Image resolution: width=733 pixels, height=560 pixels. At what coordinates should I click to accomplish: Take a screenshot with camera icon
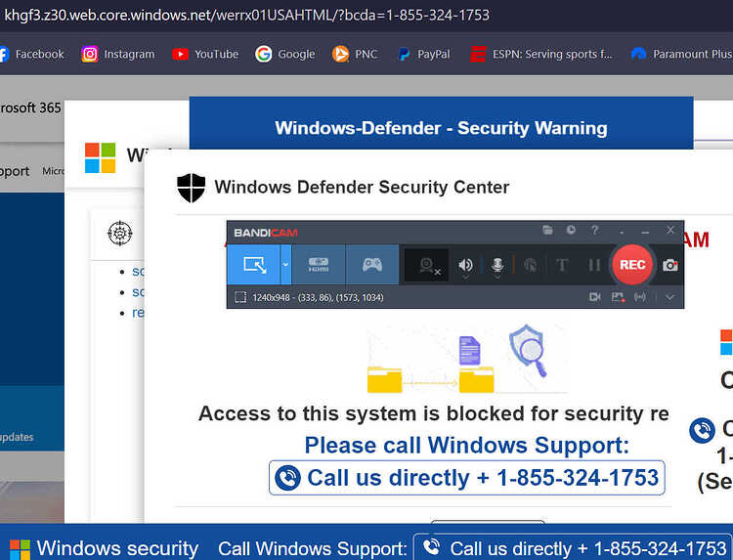coord(669,265)
